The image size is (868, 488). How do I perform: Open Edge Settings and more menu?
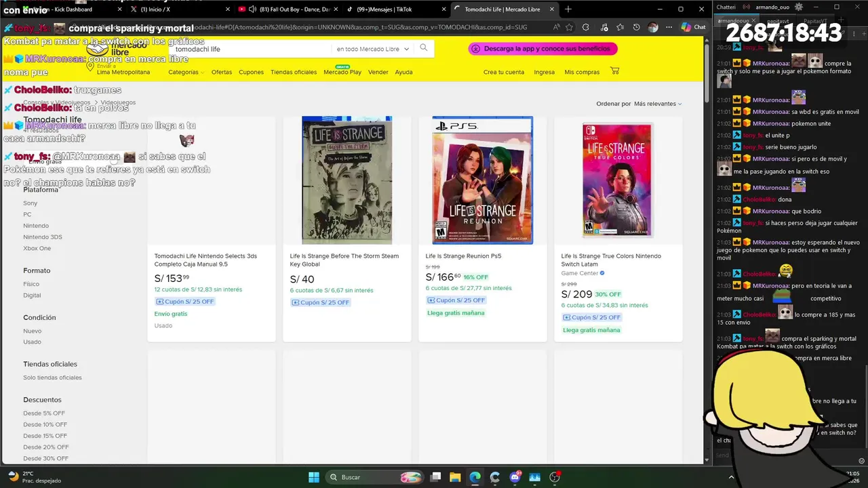pyautogui.click(x=669, y=27)
